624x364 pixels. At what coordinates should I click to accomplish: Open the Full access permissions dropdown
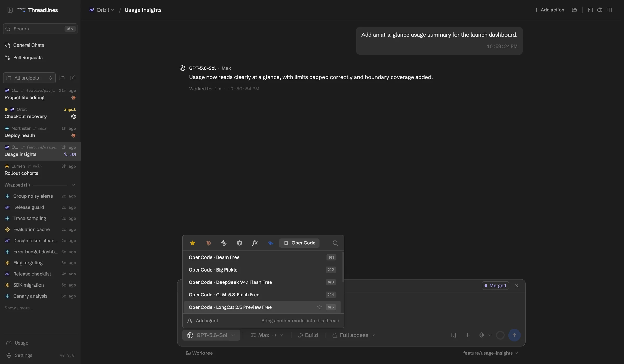[354, 335]
